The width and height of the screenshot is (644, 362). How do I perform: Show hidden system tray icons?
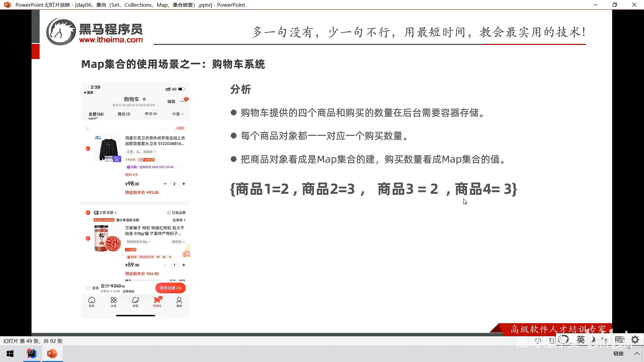tap(637, 354)
